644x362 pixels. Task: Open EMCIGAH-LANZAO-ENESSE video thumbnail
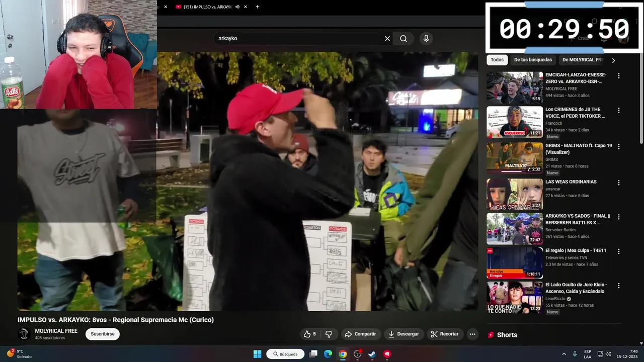pos(515,87)
